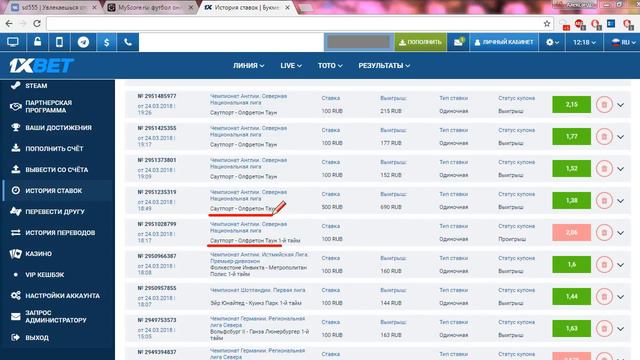Viewport: 640px width, 360px height.
Task: Delete bet 2950957855 with trash icon
Action: point(604,296)
